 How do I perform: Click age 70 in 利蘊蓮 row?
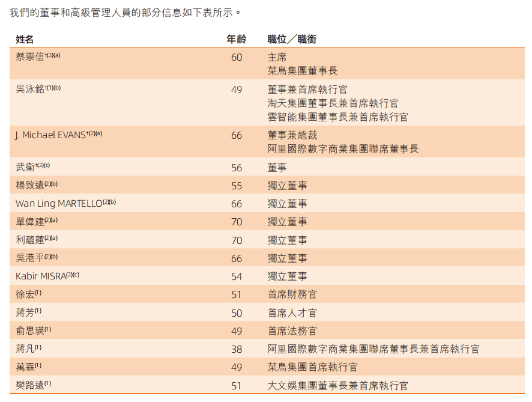tap(237, 240)
